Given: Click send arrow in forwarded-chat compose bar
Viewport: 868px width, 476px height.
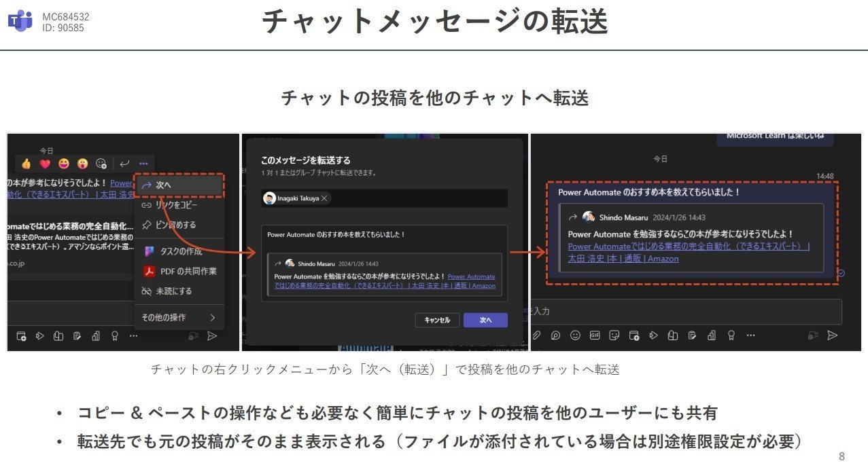Looking at the screenshot, I should point(833,335).
